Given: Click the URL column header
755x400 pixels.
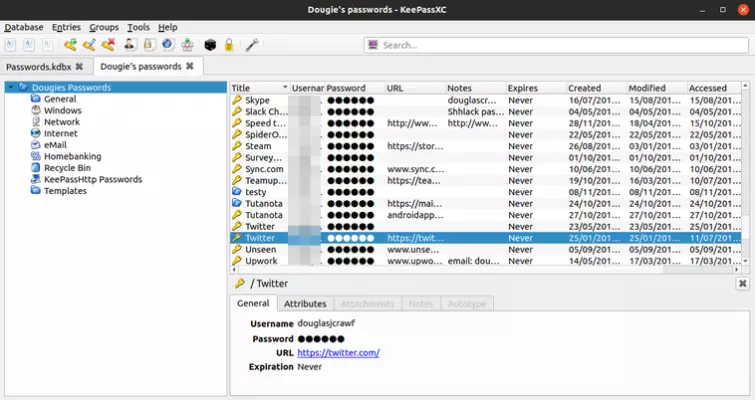Looking at the screenshot, I should (x=415, y=88).
